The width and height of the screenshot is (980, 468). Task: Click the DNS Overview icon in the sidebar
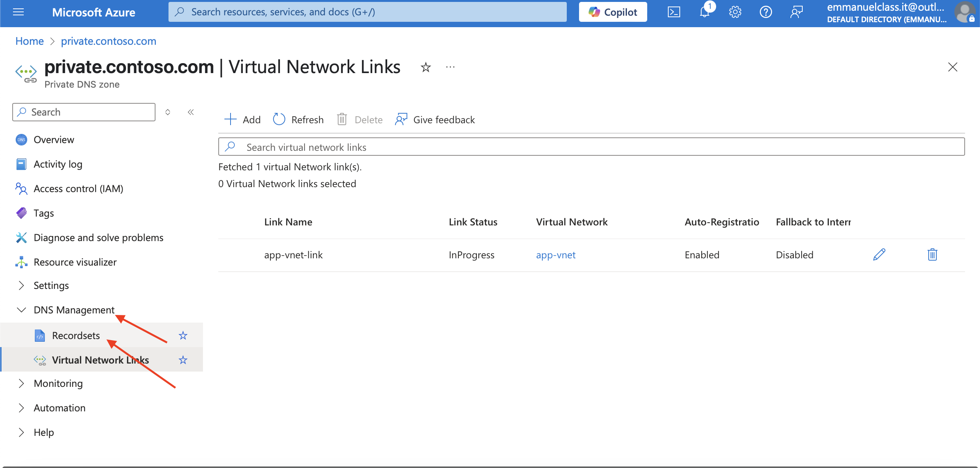point(21,140)
